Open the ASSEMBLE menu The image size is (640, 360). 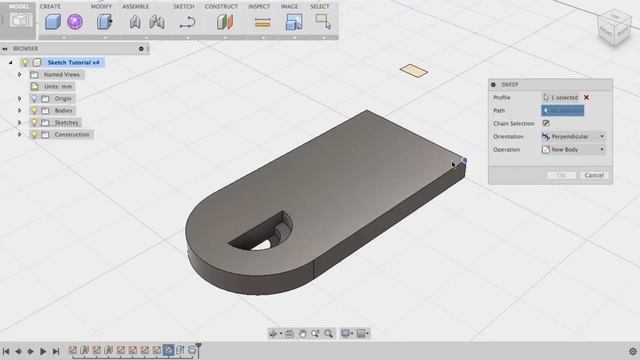136,7
